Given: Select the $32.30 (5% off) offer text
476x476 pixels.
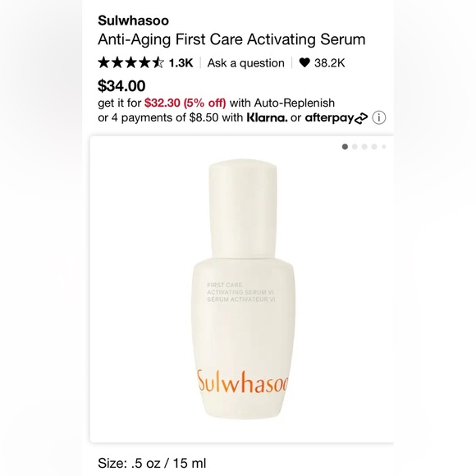Looking at the screenshot, I should point(185,103).
